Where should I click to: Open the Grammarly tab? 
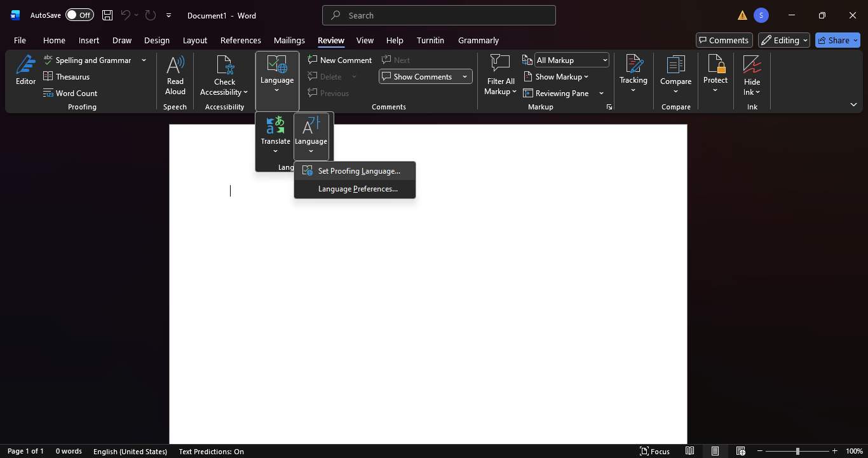[478, 40]
